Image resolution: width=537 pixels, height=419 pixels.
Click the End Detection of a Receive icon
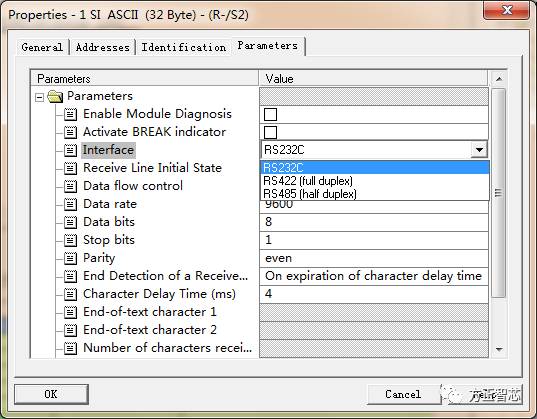pyautogui.click(x=71, y=276)
